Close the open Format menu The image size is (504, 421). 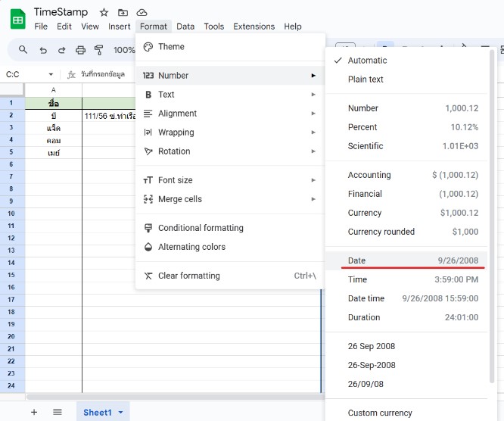(154, 27)
